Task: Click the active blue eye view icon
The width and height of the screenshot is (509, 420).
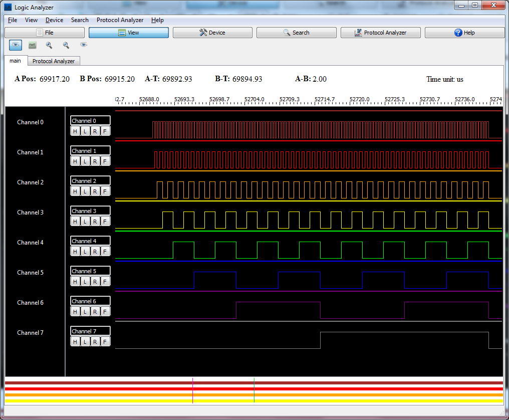Action: click(16, 45)
